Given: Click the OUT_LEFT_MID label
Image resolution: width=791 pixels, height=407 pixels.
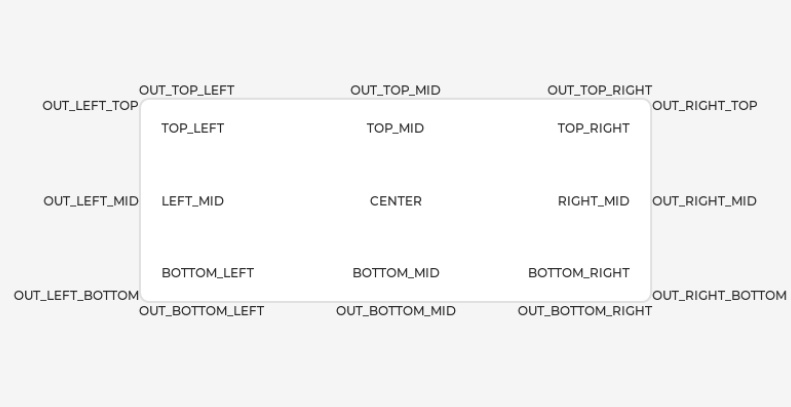Looking at the screenshot, I should (91, 201).
